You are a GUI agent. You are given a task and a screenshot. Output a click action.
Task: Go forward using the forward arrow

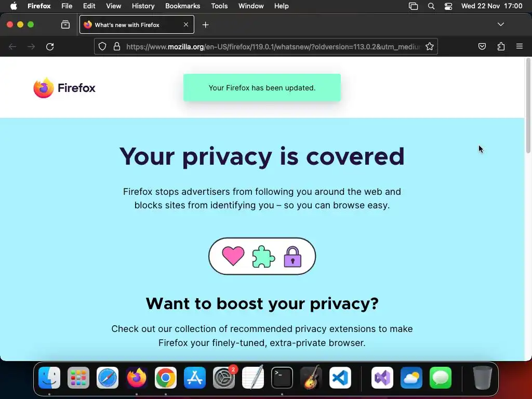click(31, 46)
